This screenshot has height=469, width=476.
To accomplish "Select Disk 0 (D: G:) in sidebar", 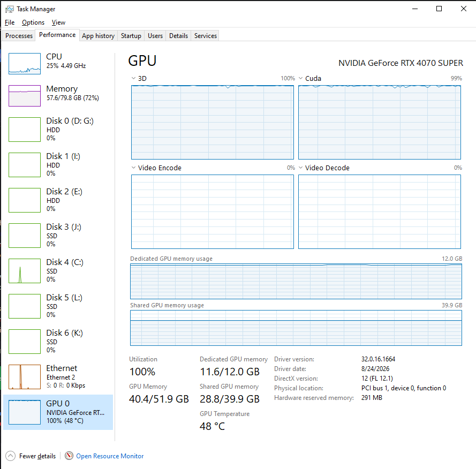I will (58, 130).
